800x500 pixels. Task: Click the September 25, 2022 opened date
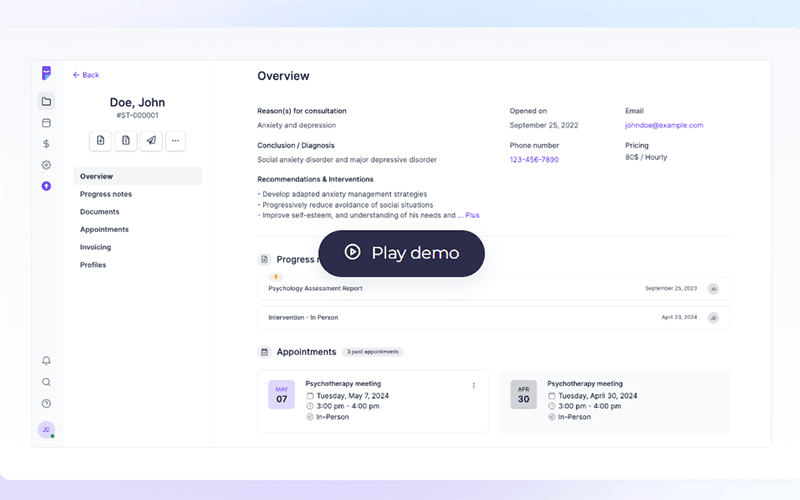(x=544, y=125)
